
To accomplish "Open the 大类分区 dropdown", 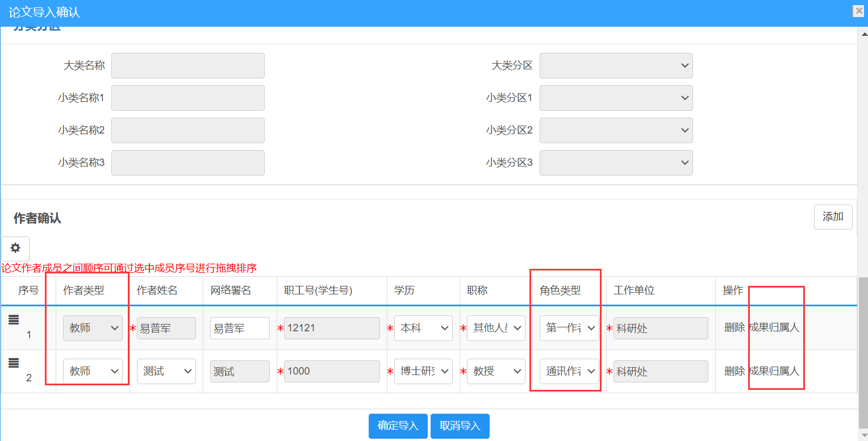I will point(616,65).
